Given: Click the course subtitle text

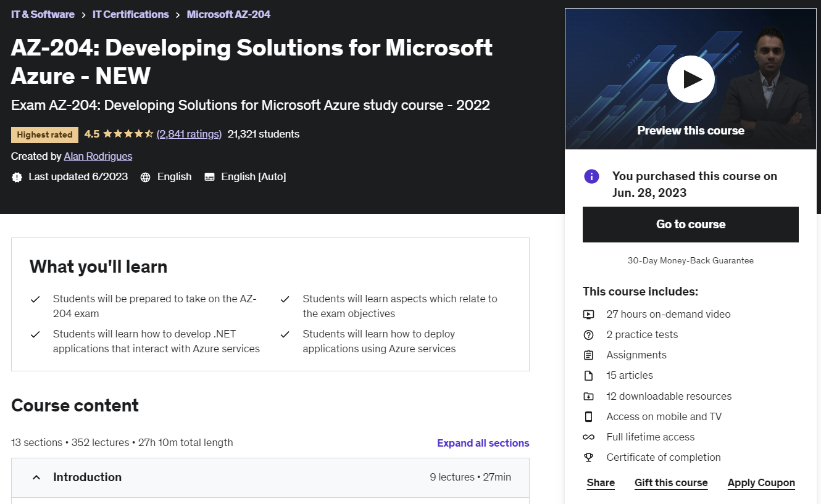Looking at the screenshot, I should [x=251, y=105].
